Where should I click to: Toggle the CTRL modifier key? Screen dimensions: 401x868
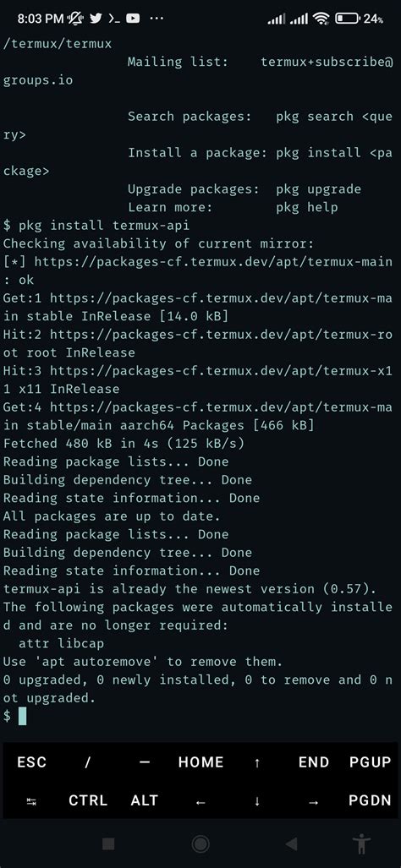(x=87, y=800)
